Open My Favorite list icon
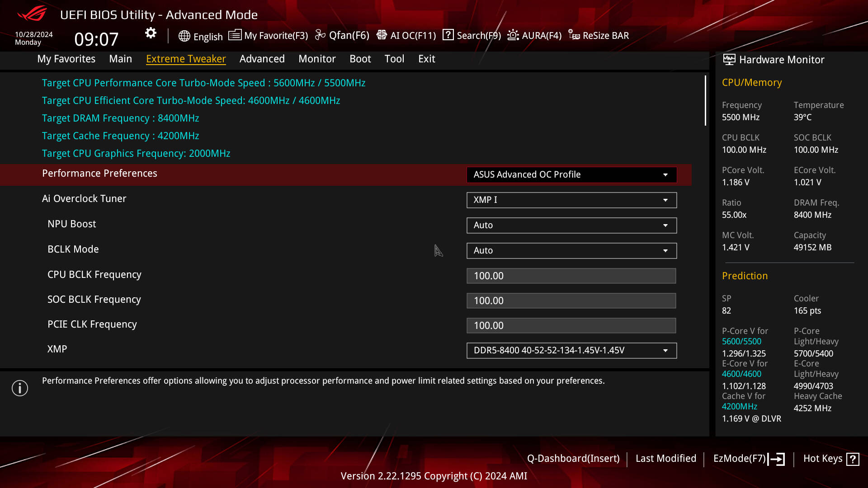Viewport: 868px width, 488px height. click(x=235, y=35)
